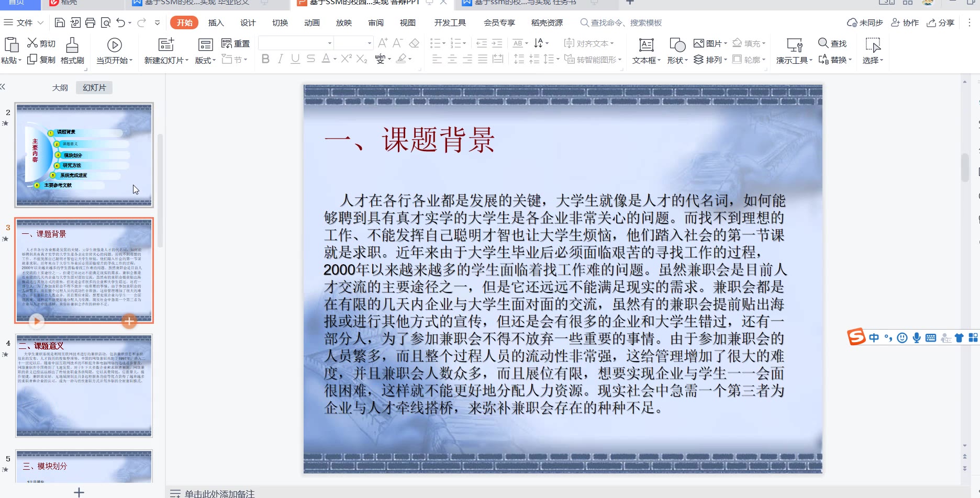Activate the 格式刷 format painter
The width and height of the screenshot is (980, 498).
(72, 51)
